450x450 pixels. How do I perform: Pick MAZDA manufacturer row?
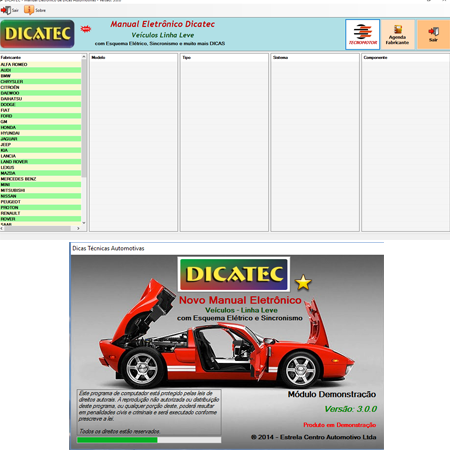tap(40, 173)
